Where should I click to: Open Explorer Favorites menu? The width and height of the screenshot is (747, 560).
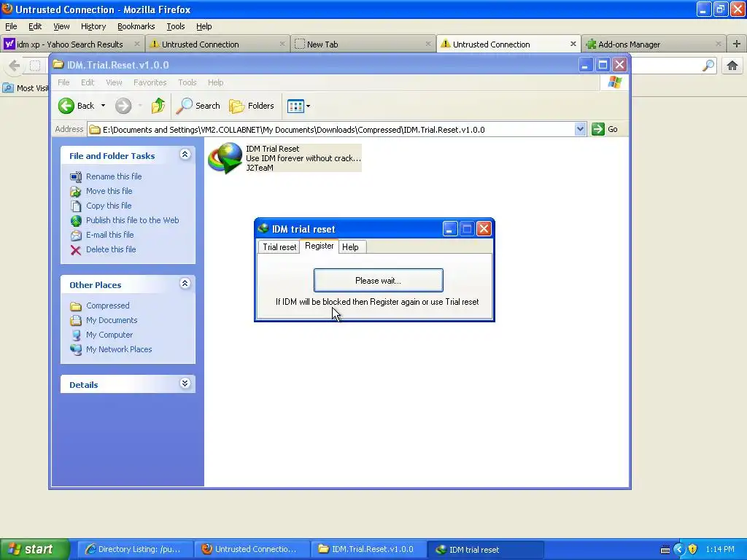click(x=150, y=82)
